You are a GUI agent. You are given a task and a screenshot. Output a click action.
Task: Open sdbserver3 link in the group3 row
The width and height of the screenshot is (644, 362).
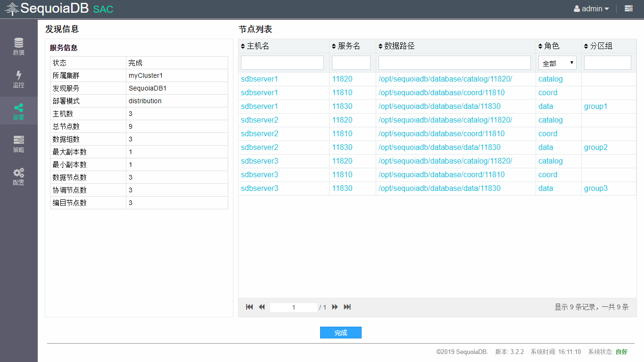coord(259,189)
